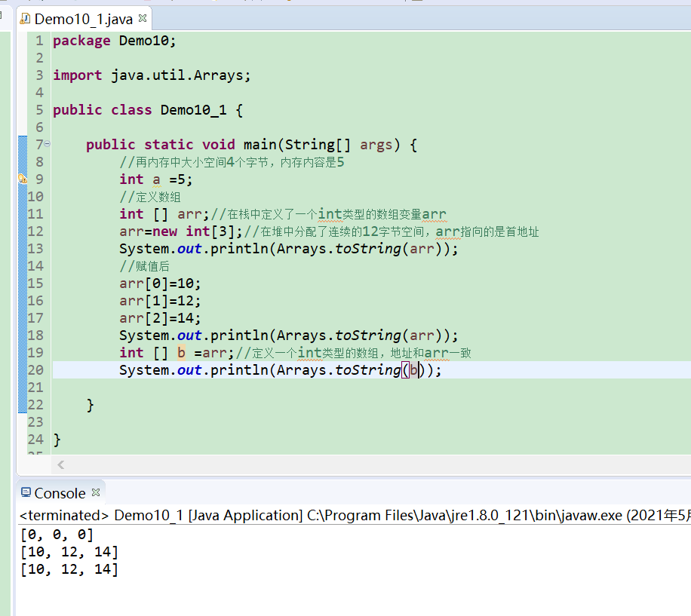Image resolution: width=691 pixels, height=616 pixels.
Task: Open the Console view tab
Action: [x=60, y=493]
